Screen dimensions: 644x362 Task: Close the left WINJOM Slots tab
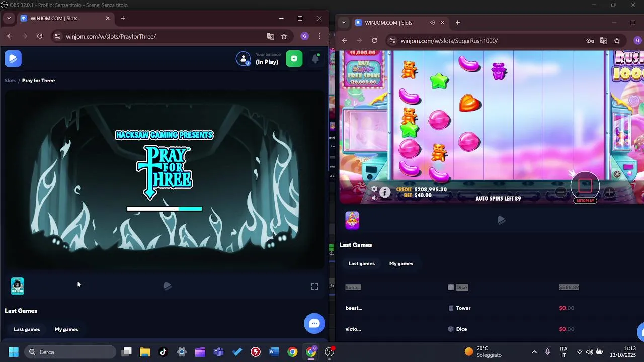(108, 18)
